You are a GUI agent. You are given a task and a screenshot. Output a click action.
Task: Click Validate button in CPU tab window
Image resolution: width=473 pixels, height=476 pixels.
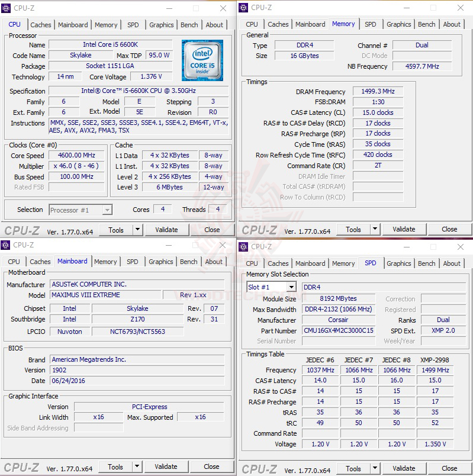tap(167, 230)
